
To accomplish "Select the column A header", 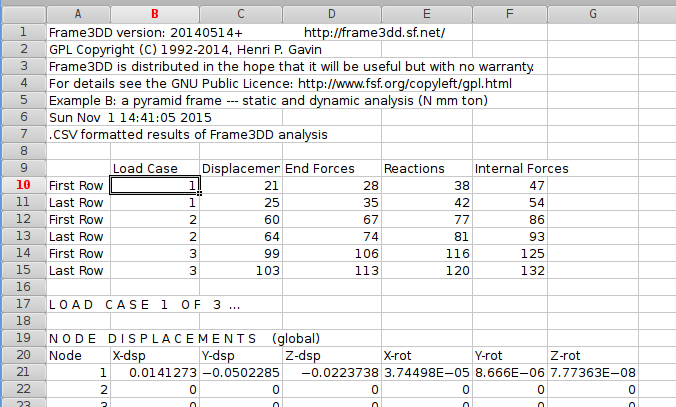I will tap(78, 13).
